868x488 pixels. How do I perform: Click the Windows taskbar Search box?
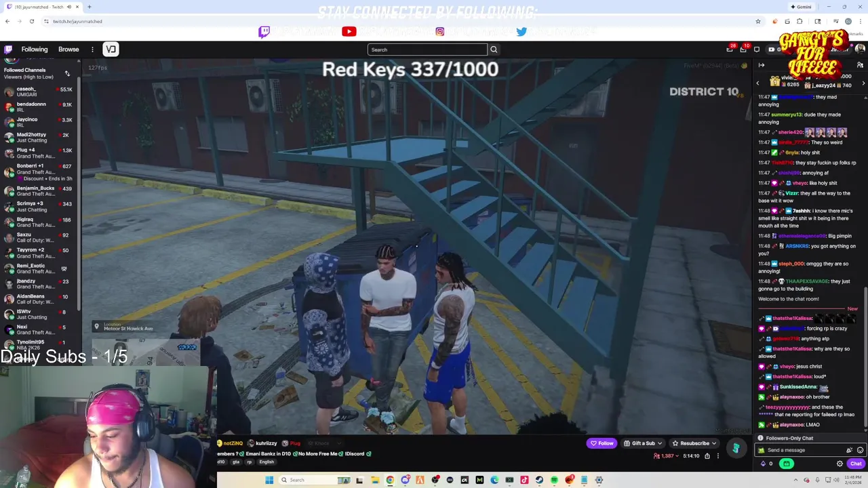click(315, 480)
